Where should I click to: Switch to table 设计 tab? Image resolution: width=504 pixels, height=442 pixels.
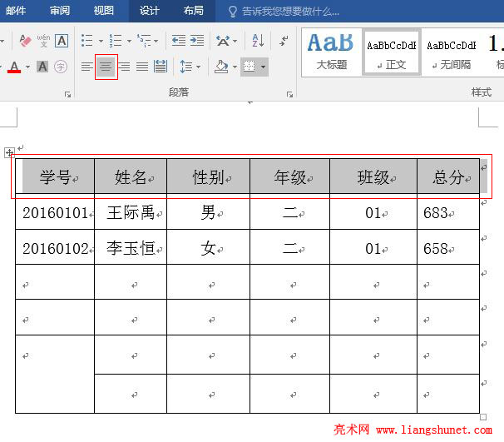point(150,11)
